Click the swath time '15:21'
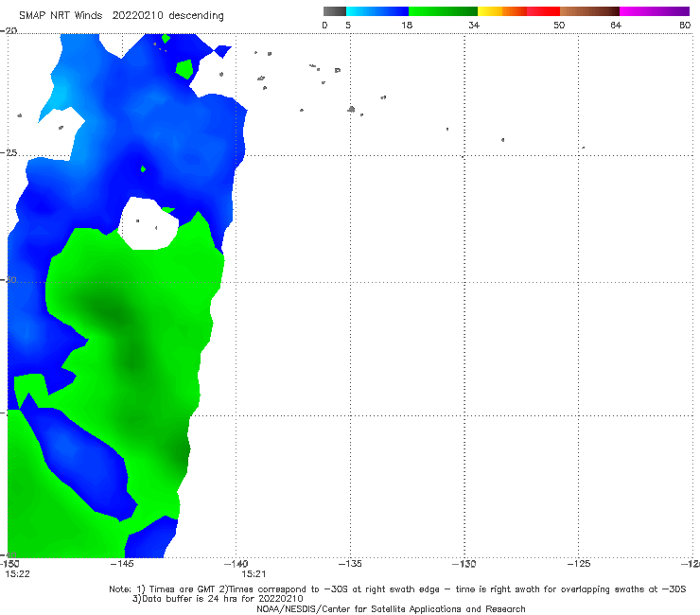This screenshot has height=615, width=700. (x=254, y=574)
